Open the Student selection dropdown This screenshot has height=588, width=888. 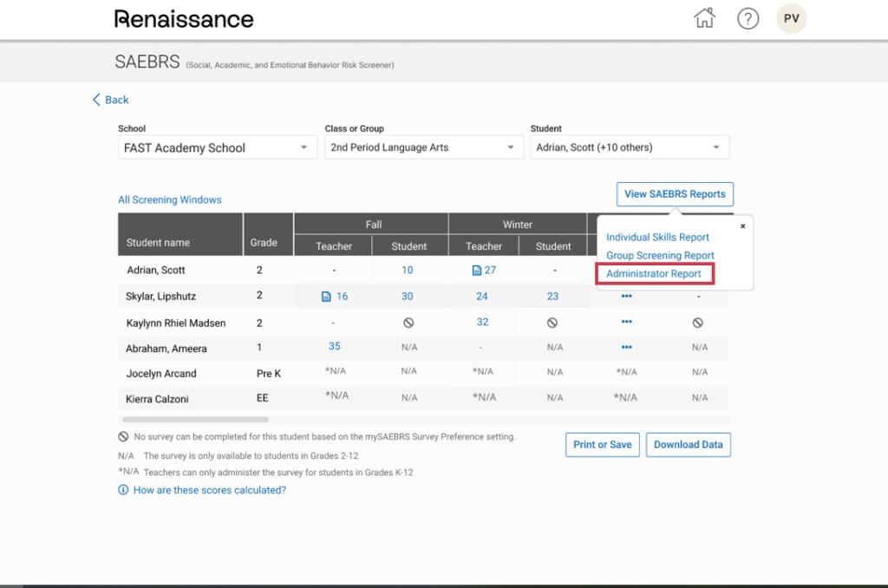tap(629, 147)
